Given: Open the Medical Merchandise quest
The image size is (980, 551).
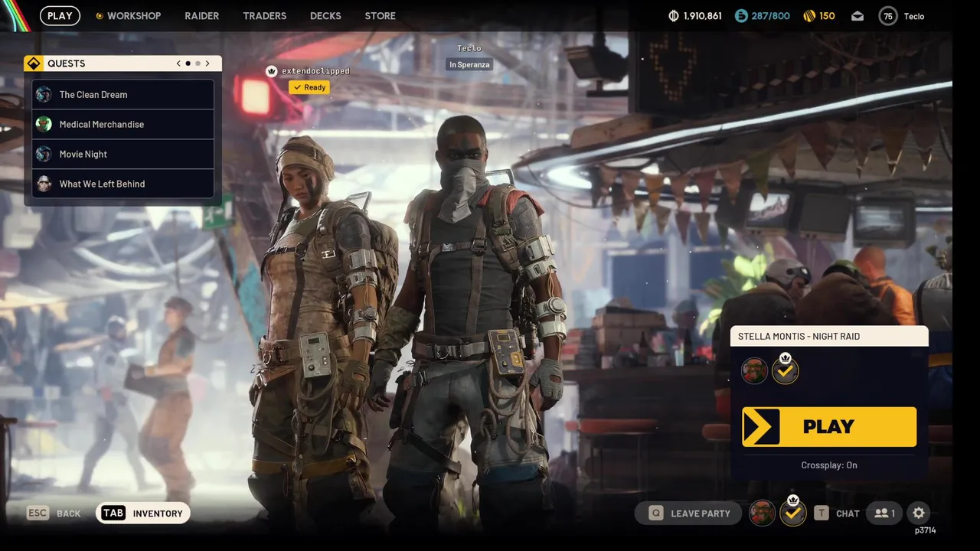Looking at the screenshot, I should point(123,124).
